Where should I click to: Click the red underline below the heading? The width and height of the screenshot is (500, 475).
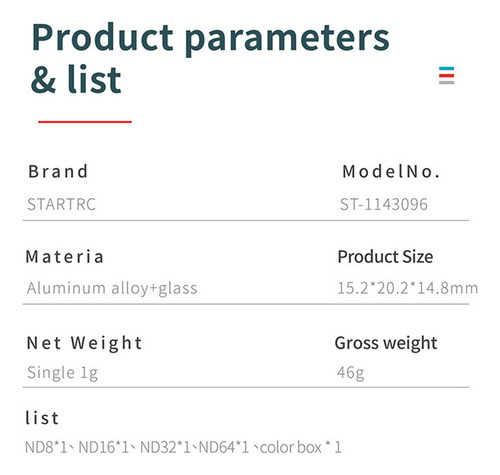coord(85,122)
